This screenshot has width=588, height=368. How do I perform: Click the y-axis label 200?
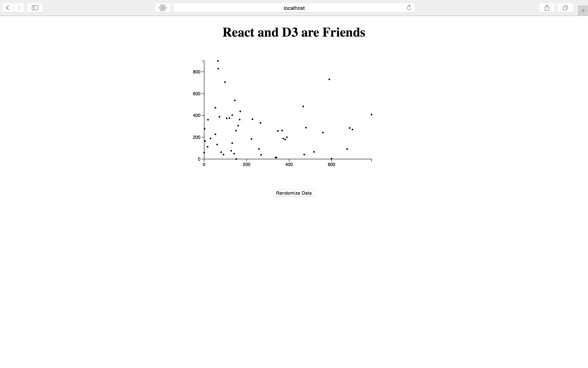point(197,137)
